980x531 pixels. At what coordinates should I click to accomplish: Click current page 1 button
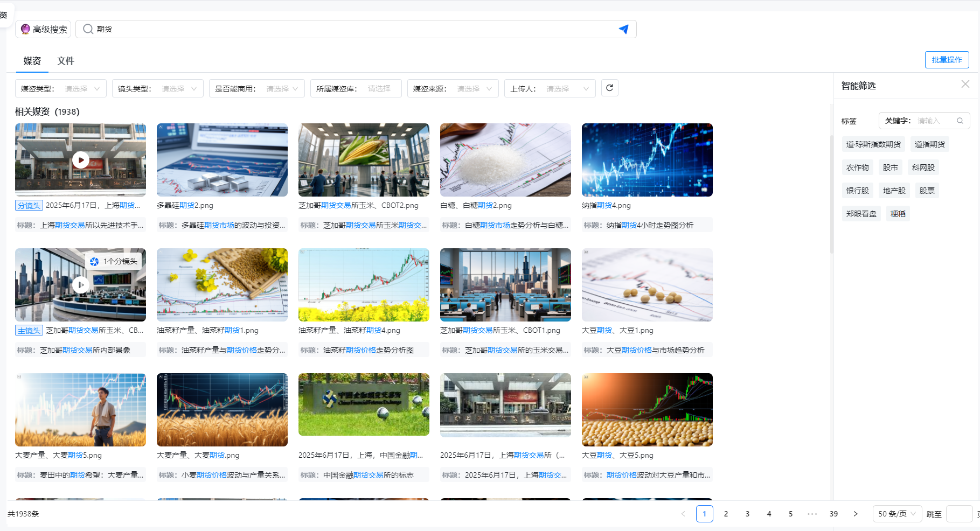click(705, 514)
